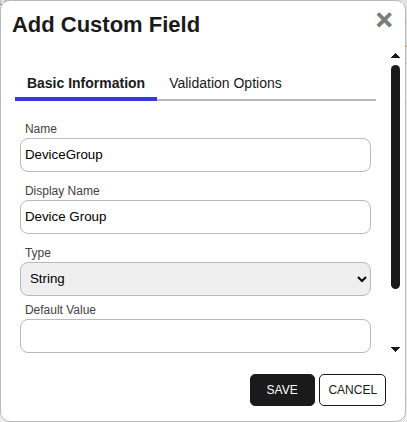Click the Default Value label
407x422 pixels.
click(60, 310)
